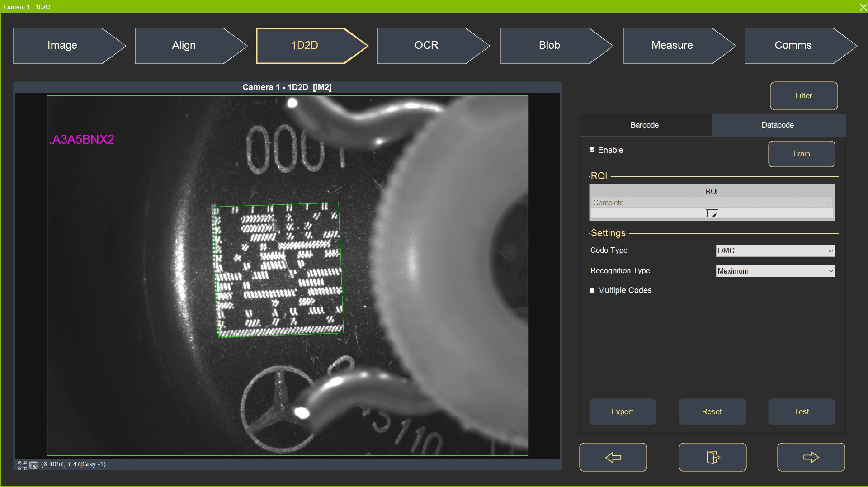Image resolution: width=868 pixels, height=487 pixels.
Task: Switch to the Image step tab
Action: [x=69, y=45]
